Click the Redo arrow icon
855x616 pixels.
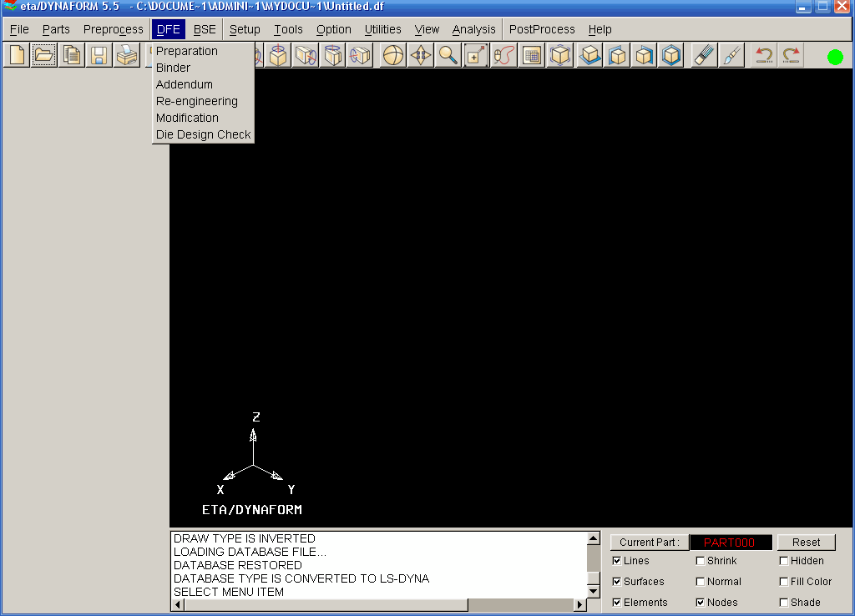(x=791, y=55)
